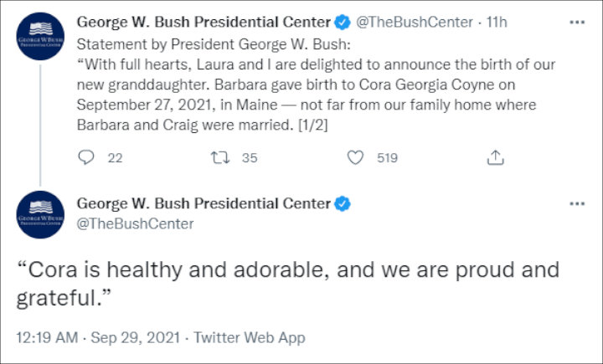Open Bush Center avatar on first tweet
The height and width of the screenshot is (364, 603).
tap(40, 36)
